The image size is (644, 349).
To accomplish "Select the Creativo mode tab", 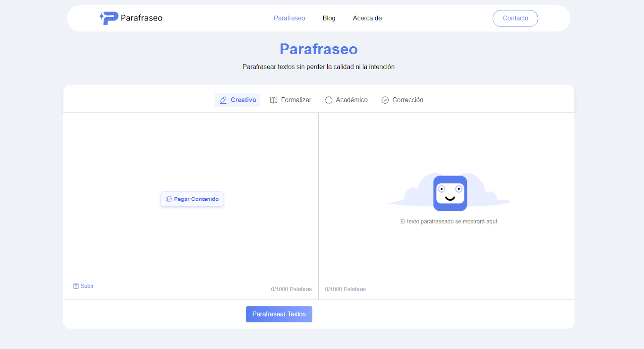I will click(x=237, y=100).
